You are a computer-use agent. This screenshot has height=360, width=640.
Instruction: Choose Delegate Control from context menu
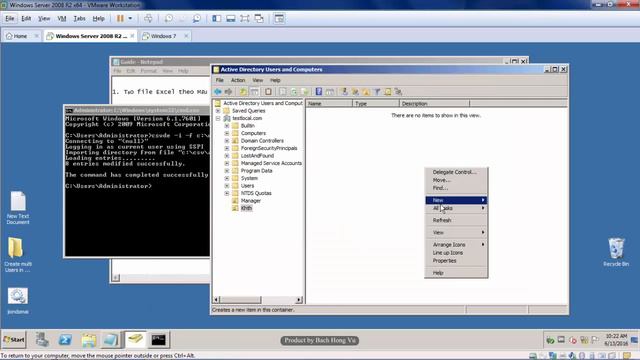(x=456, y=172)
